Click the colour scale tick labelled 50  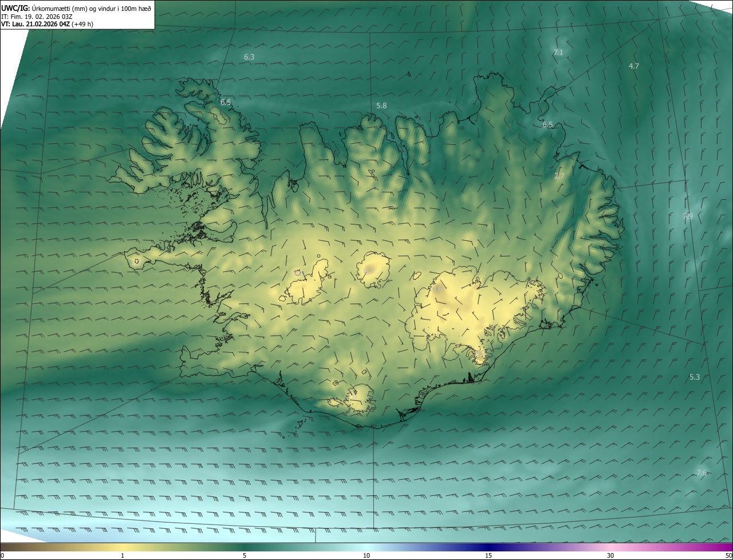728,555
